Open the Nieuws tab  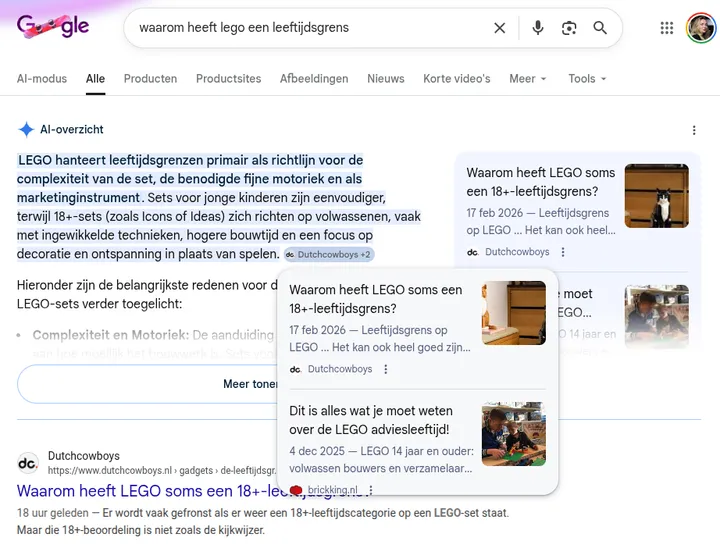386,79
